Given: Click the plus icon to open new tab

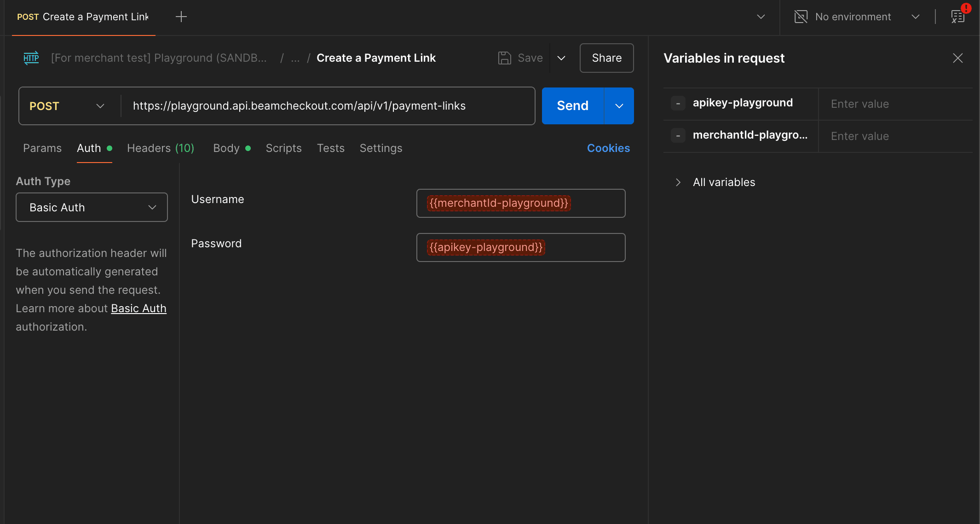Looking at the screenshot, I should (x=181, y=17).
